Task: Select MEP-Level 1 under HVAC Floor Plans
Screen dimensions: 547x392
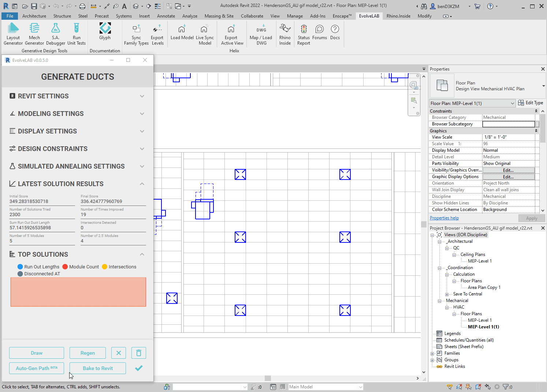Action: [x=480, y=320]
